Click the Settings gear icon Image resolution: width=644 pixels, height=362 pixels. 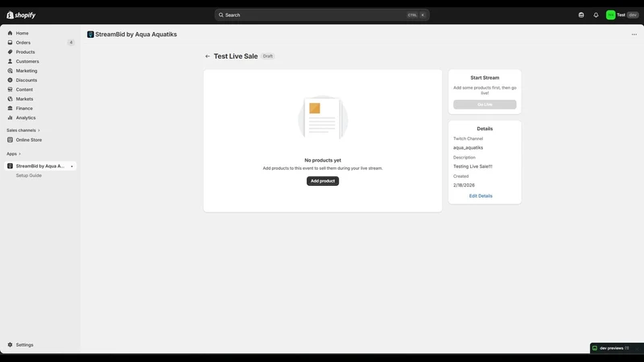(x=10, y=345)
